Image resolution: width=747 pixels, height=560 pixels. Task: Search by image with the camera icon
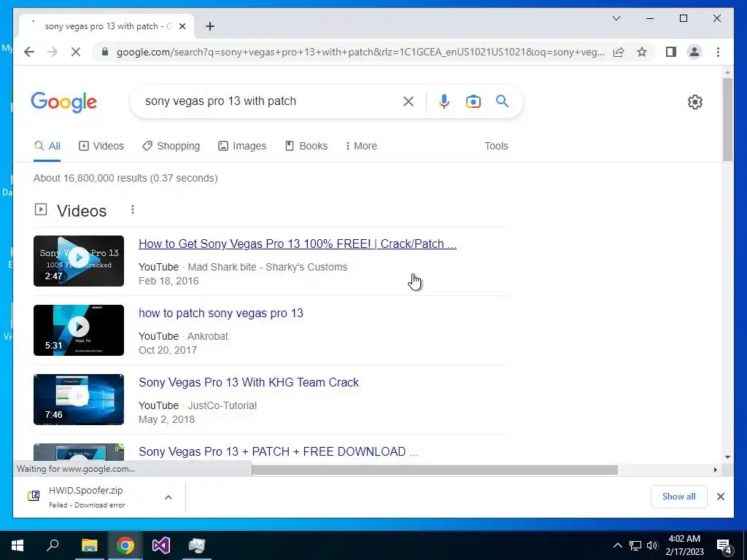click(x=473, y=101)
